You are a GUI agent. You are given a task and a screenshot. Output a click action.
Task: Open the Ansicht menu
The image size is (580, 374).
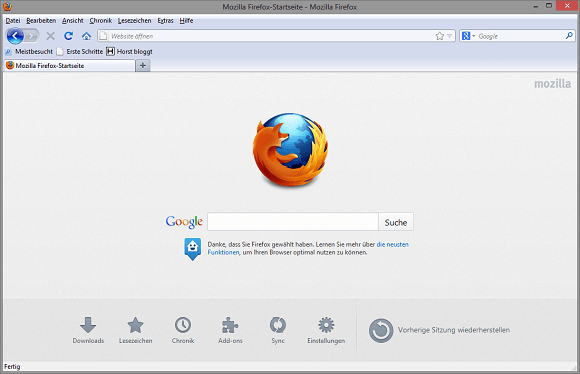pos(72,21)
